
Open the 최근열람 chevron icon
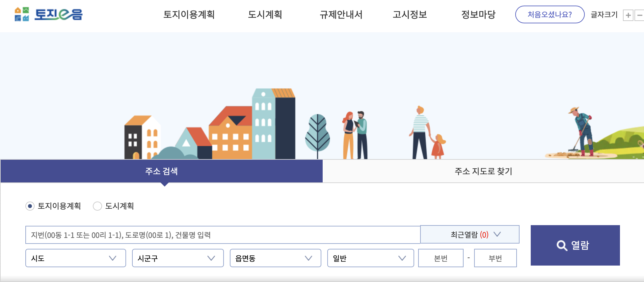tap(497, 234)
